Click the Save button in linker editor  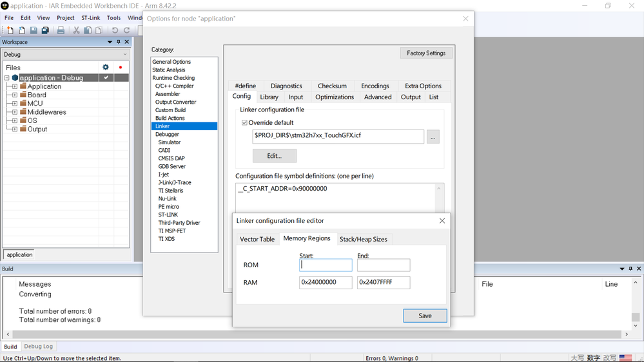[425, 316]
